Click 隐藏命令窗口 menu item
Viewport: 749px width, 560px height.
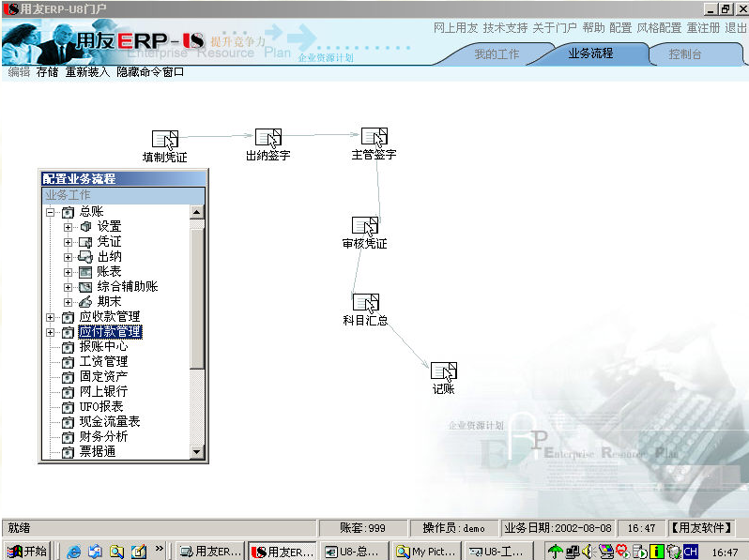(x=150, y=72)
